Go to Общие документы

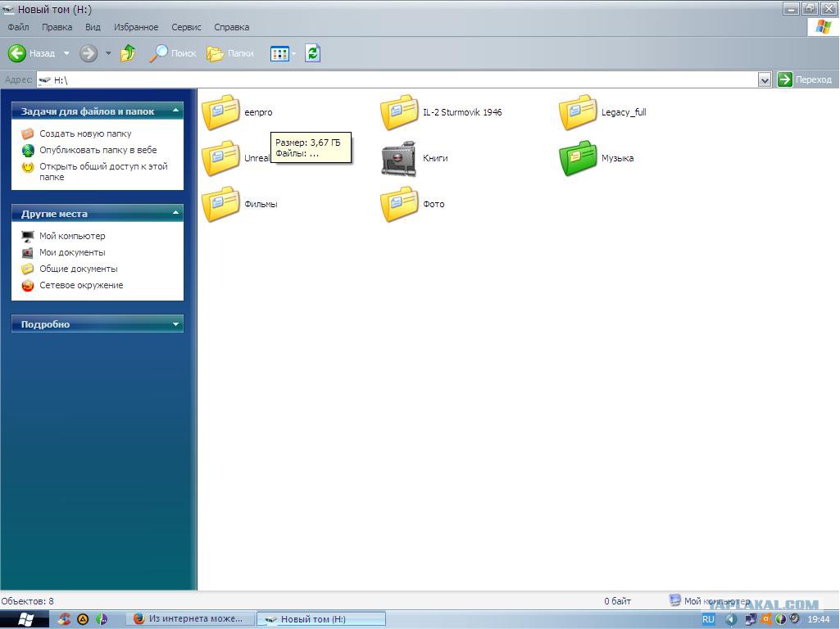(x=78, y=269)
